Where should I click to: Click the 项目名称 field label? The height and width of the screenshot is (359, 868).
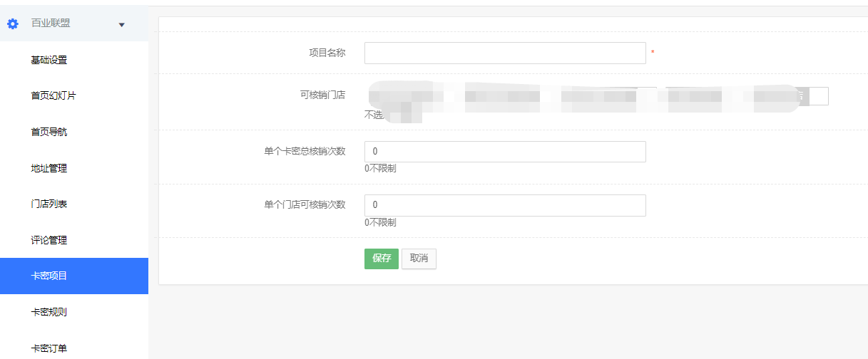coord(327,53)
